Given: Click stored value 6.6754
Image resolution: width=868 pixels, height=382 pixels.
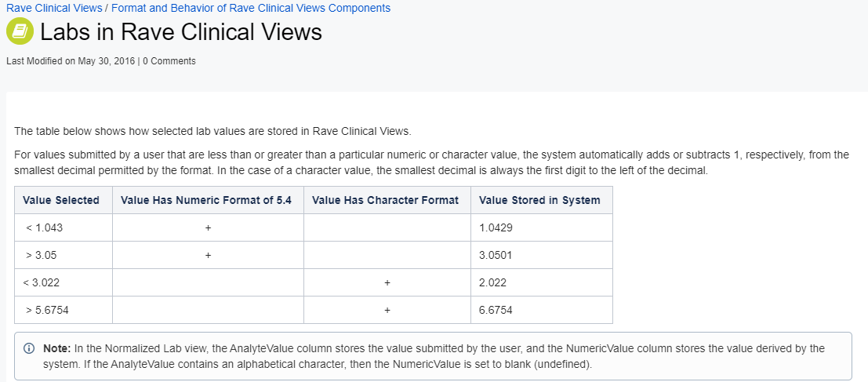Looking at the screenshot, I should click(x=496, y=310).
